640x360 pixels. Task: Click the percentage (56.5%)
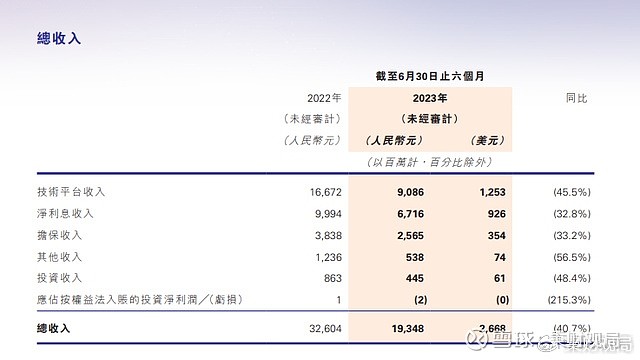pos(572,257)
